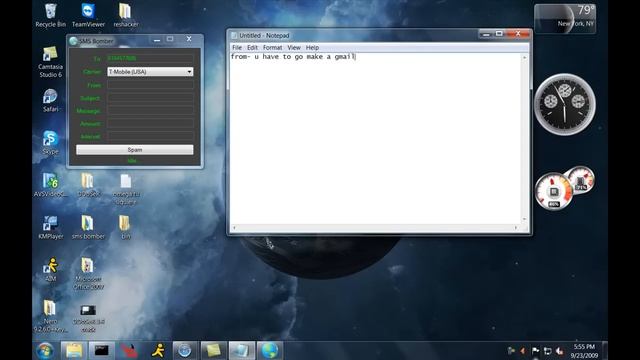Click the taskbar clock showing 5:55 PM
This screenshot has width=640, height=360.
click(584, 351)
